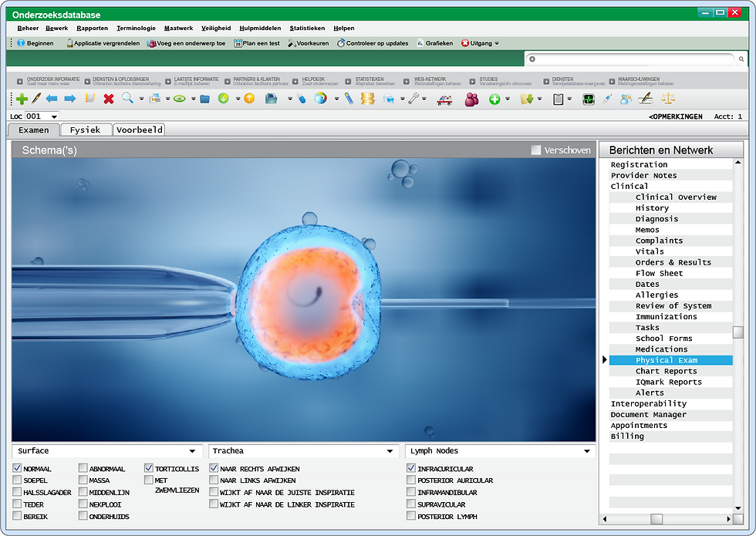
Task: Open the Lymph Nodes dropdown
Action: click(x=501, y=451)
